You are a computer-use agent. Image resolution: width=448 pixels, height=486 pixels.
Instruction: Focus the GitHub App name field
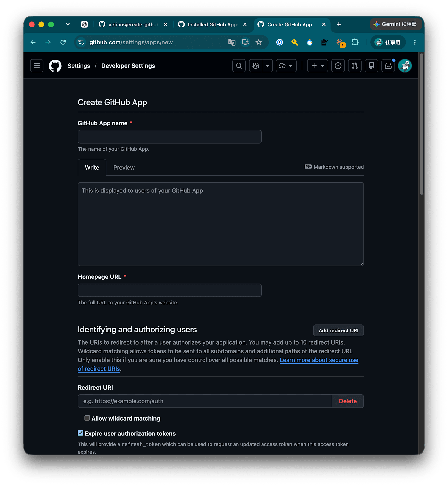pyautogui.click(x=169, y=137)
